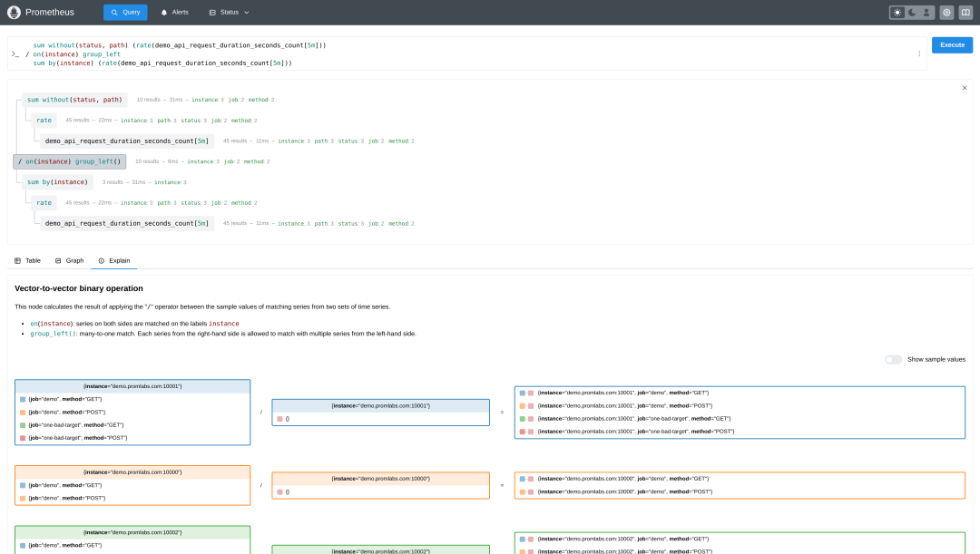Viewport: 980px width, 554px height.
Task: Click the blue instance 10001 left-hand group header
Action: click(x=132, y=386)
